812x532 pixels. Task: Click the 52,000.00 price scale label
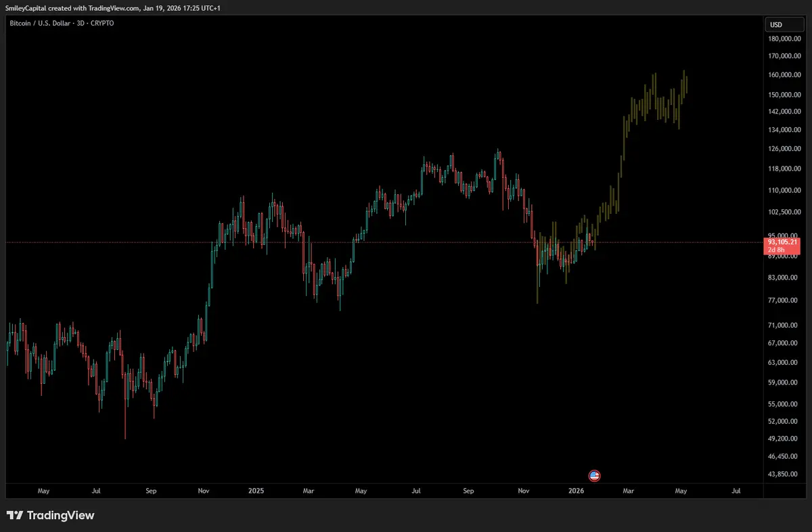coord(784,421)
